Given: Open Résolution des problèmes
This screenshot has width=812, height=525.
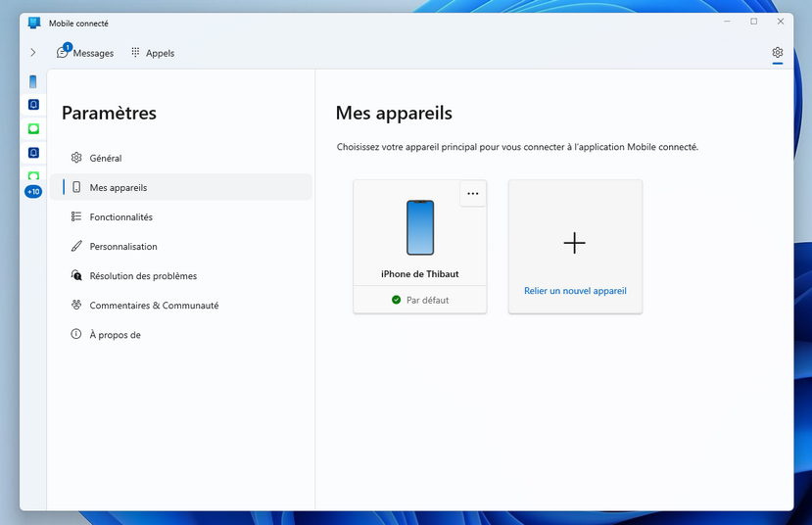Looking at the screenshot, I should click(181, 276).
